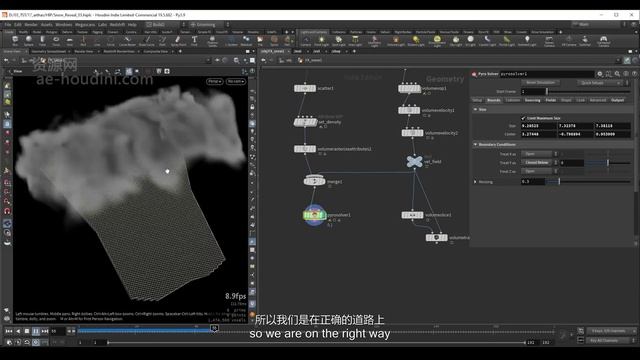Click the jump to first frame button
The width and height of the screenshot is (640, 360).
(9, 331)
